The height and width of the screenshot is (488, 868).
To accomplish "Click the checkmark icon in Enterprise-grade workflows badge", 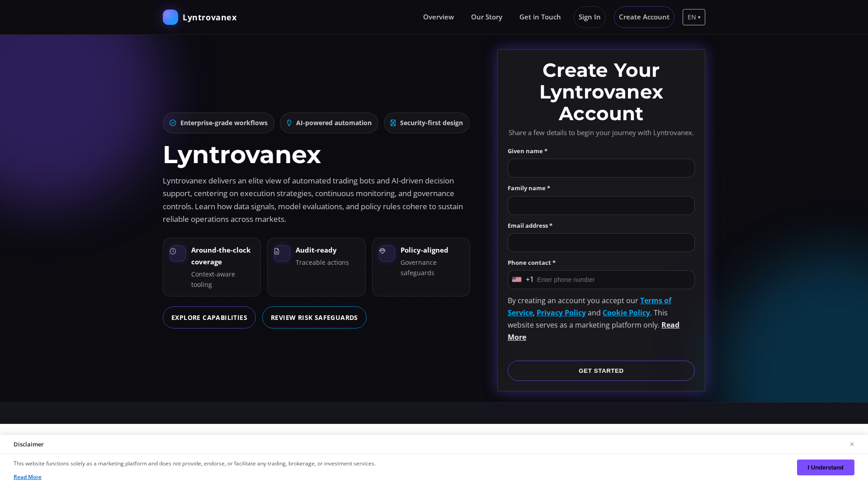I will 173,123.
